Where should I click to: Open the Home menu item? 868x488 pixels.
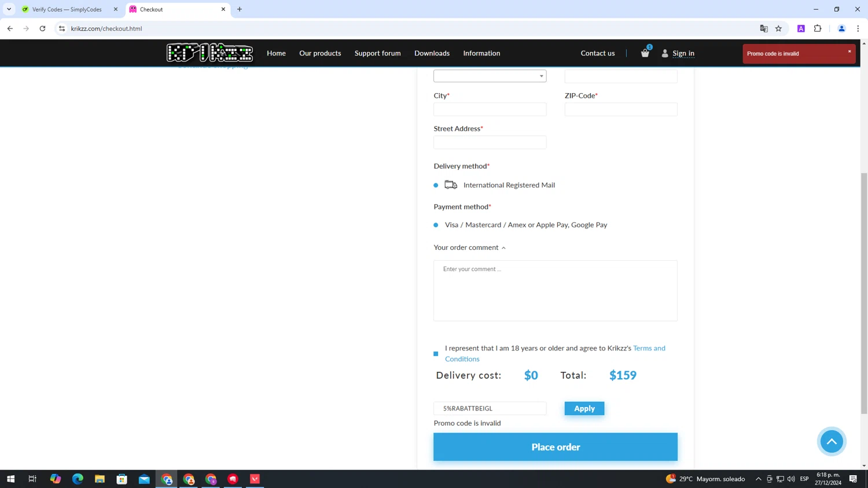click(276, 53)
